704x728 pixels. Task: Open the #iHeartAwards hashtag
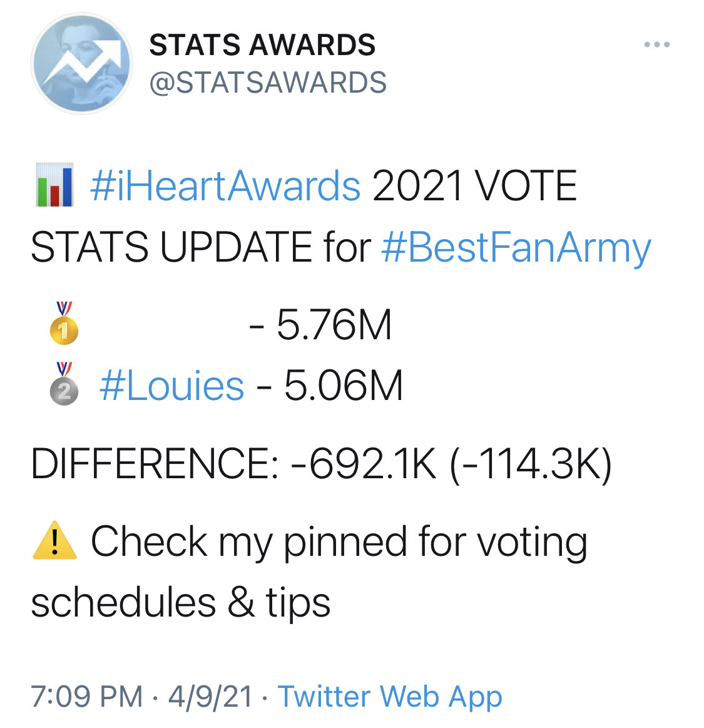[225, 186]
